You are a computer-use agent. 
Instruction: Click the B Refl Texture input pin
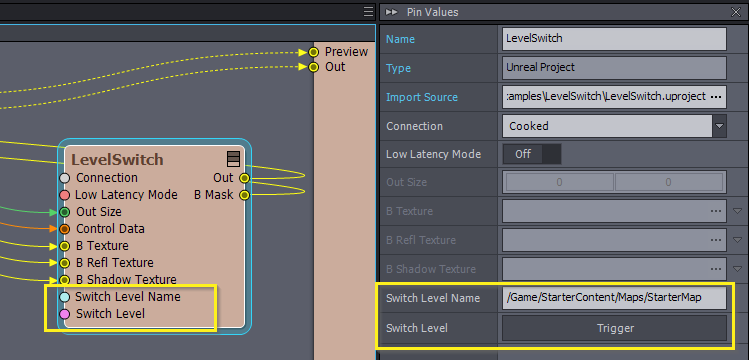click(65, 263)
